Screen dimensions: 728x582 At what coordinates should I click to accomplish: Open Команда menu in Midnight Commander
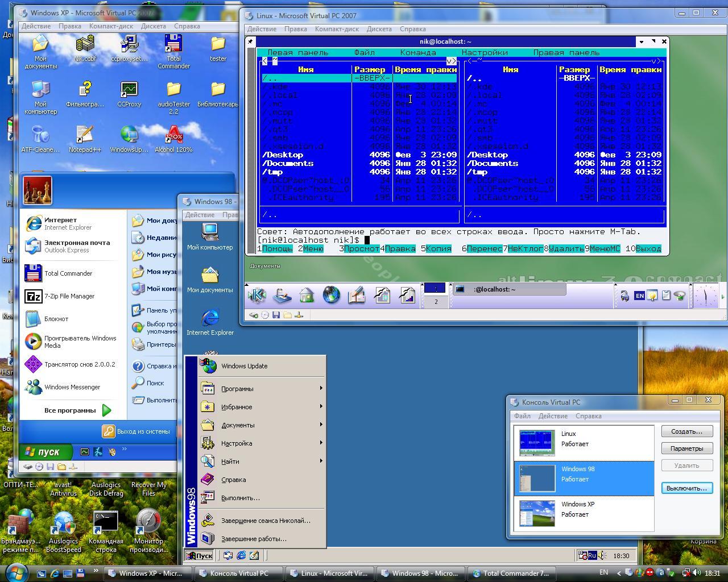(417, 52)
